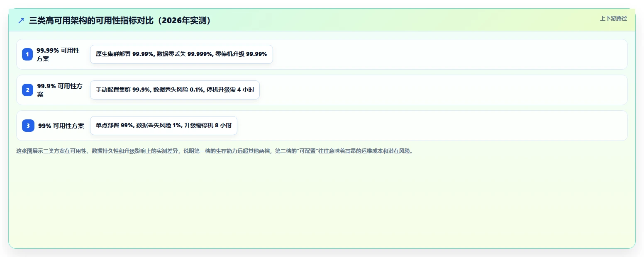The width and height of the screenshot is (644, 257).
Task: Click the 99.9% 可用性方案 label
Action: pos(60,90)
